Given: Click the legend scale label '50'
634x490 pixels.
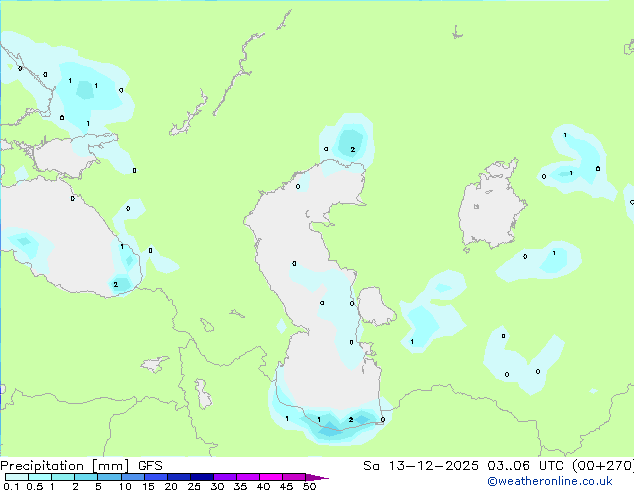Looking at the screenshot, I should pyautogui.click(x=309, y=486).
